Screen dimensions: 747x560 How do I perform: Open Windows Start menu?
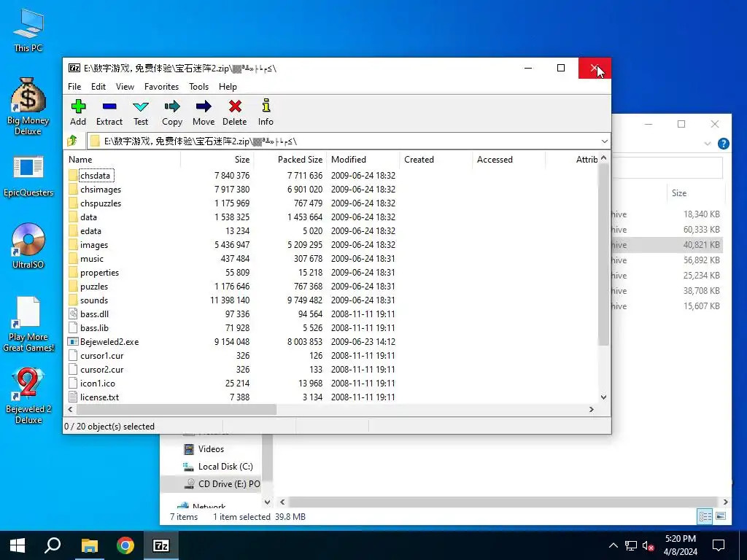pos(18,545)
